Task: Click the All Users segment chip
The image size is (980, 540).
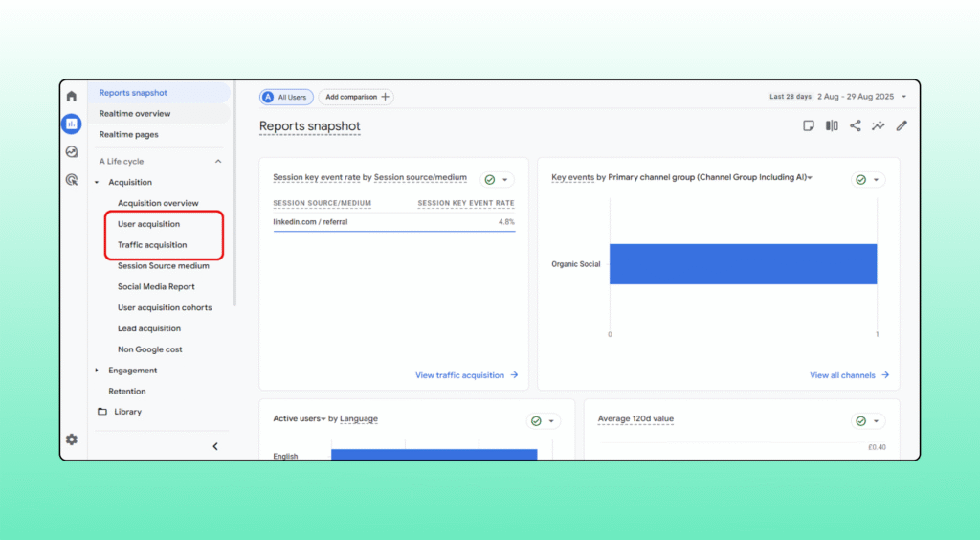Action: pyautogui.click(x=286, y=97)
